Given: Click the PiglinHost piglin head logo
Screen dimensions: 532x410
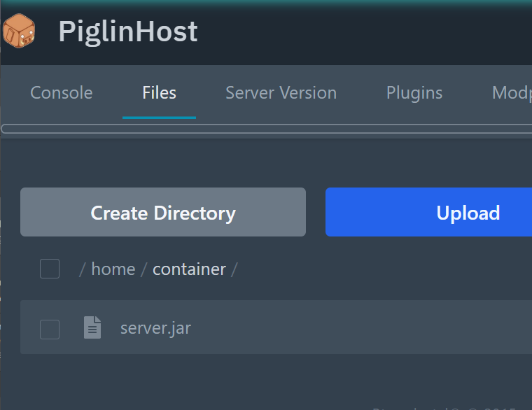Looking at the screenshot, I should click(19, 31).
